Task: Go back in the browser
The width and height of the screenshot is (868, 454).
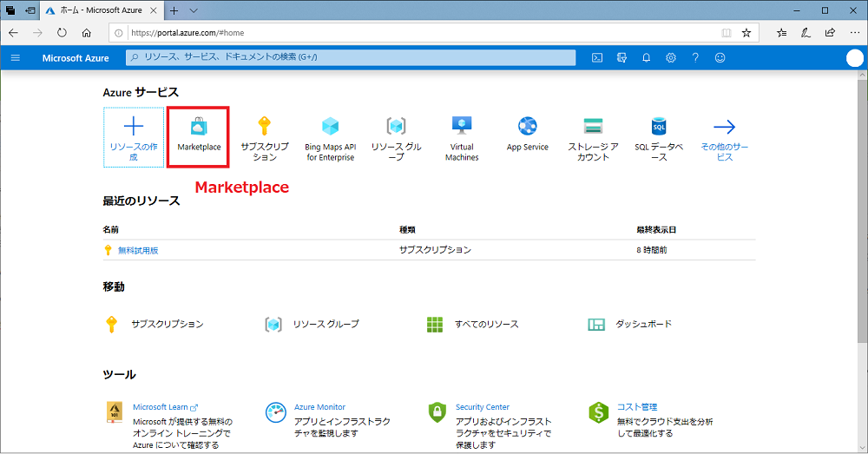Action: 13,33
